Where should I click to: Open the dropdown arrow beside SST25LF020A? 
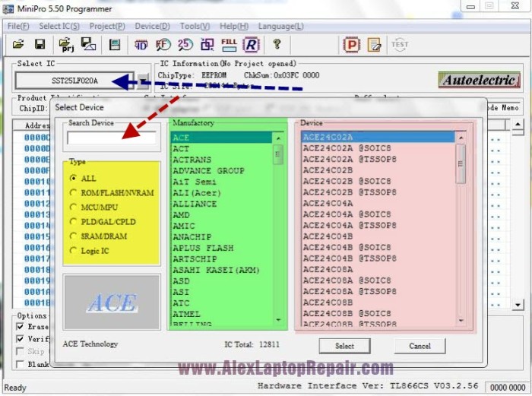coord(143,80)
